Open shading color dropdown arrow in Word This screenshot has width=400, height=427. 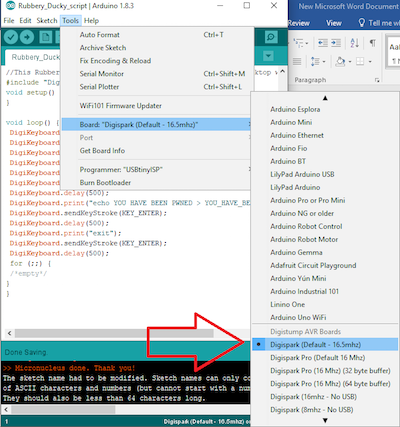pyautogui.click(x=350, y=62)
